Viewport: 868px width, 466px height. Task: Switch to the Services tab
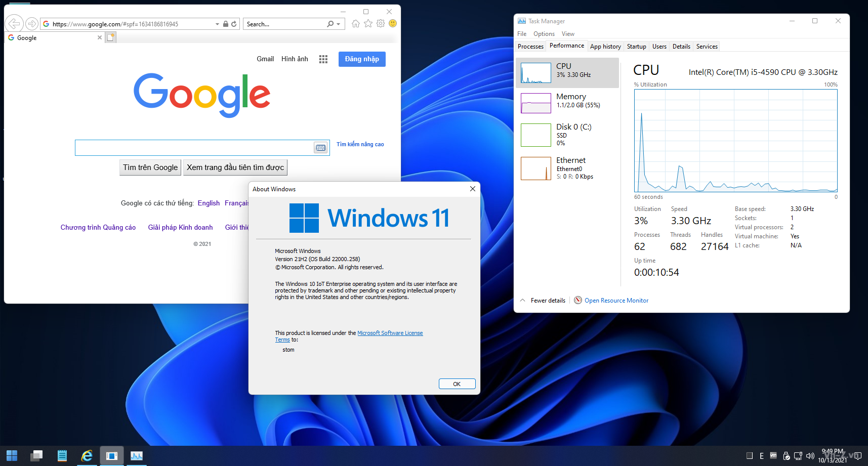(707, 47)
